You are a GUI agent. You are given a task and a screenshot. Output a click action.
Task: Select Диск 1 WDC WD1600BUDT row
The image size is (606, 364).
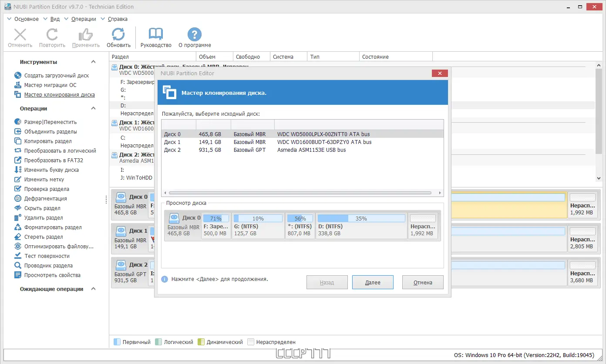point(302,142)
